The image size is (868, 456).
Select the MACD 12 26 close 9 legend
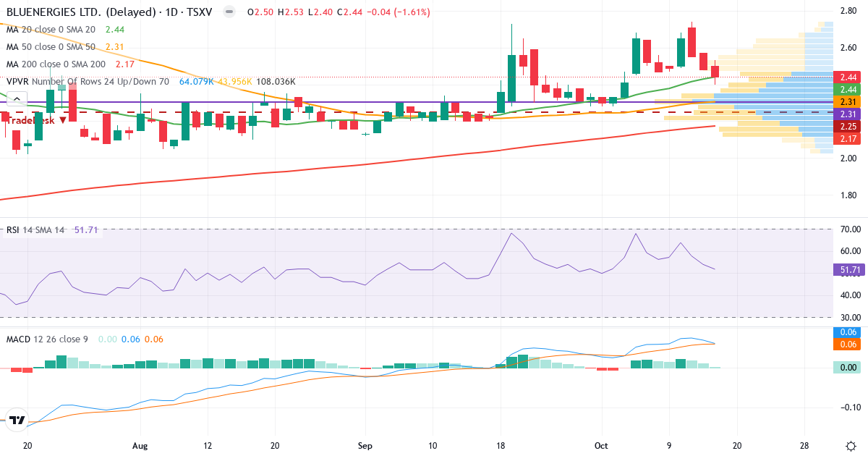coord(48,339)
